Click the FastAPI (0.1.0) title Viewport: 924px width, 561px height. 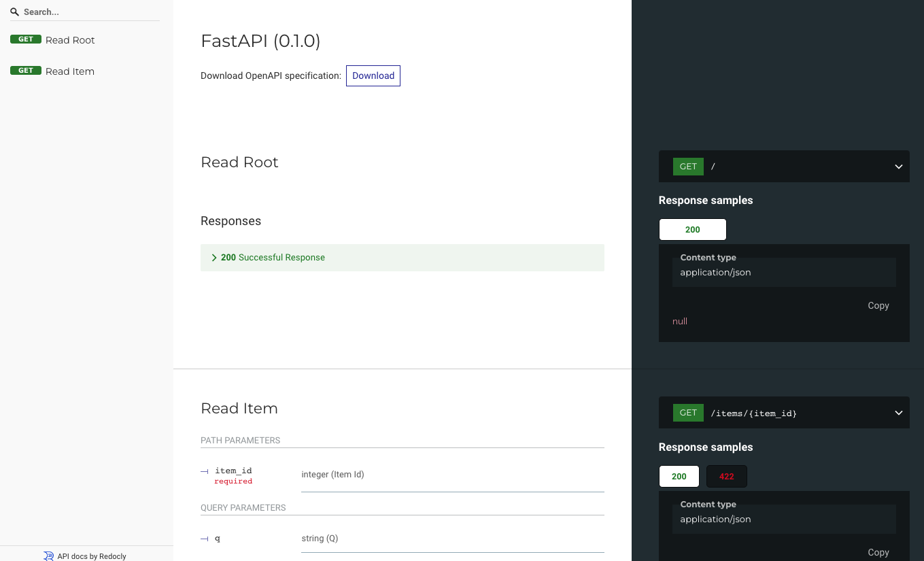coord(260,41)
